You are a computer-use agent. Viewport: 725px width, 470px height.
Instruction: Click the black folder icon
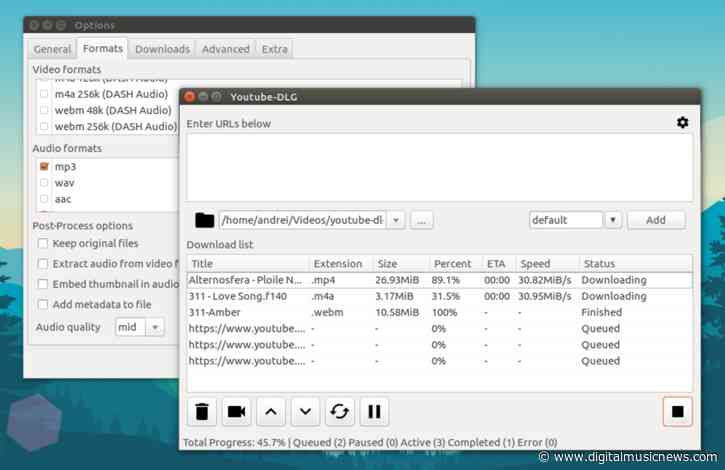[204, 220]
